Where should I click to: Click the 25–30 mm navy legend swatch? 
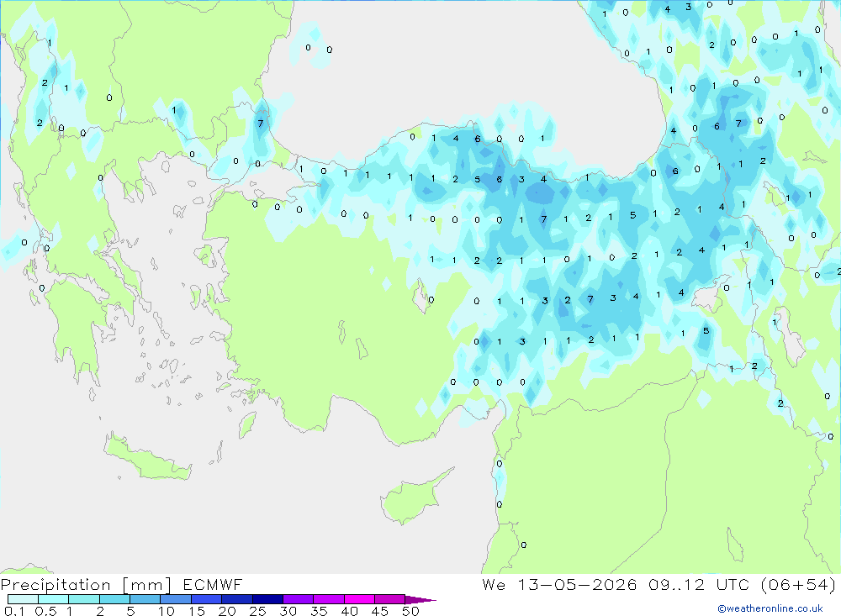click(x=267, y=599)
